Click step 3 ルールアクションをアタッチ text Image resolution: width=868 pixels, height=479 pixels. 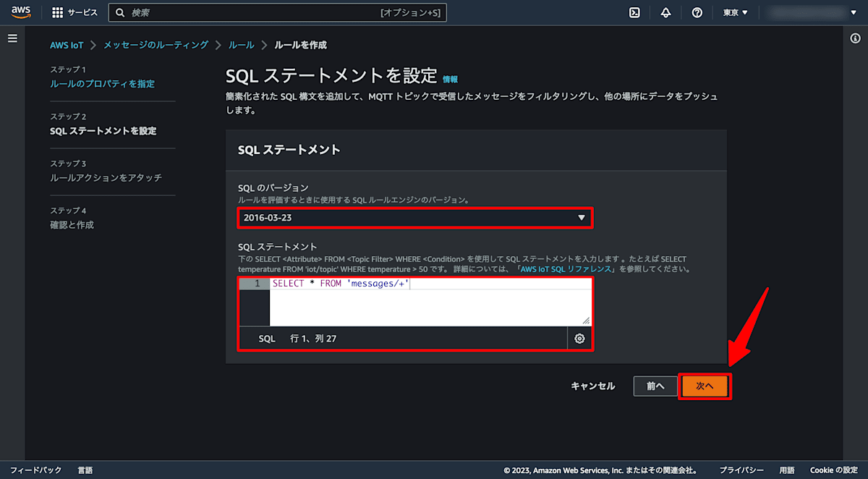click(106, 178)
